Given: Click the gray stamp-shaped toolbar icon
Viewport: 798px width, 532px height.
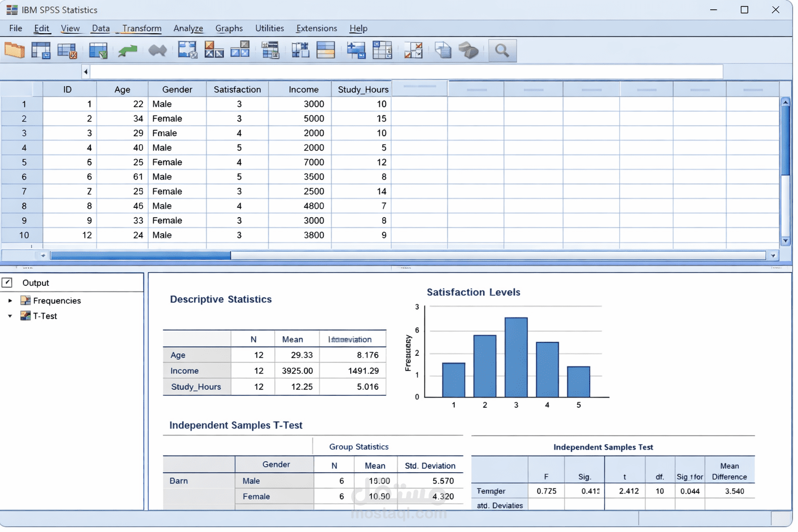Looking at the screenshot, I should [469, 50].
